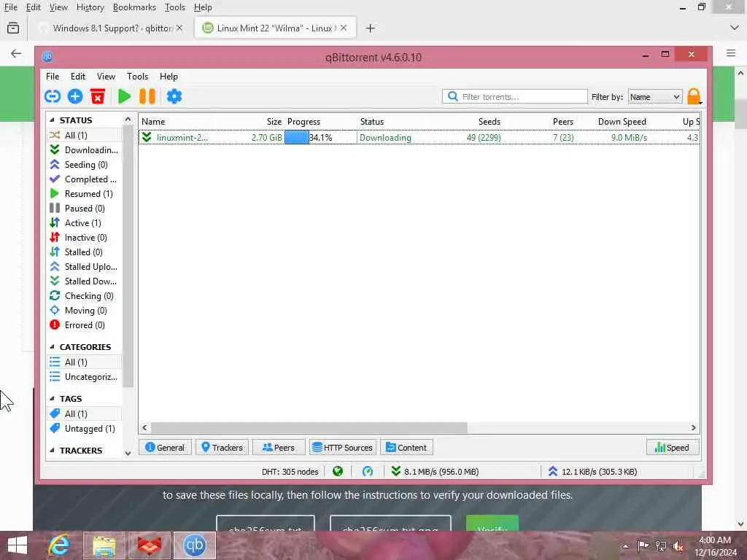The width and height of the screenshot is (747, 560).
Task: Click the upload speed status 12.1 KiB/s
Action: pos(592,472)
